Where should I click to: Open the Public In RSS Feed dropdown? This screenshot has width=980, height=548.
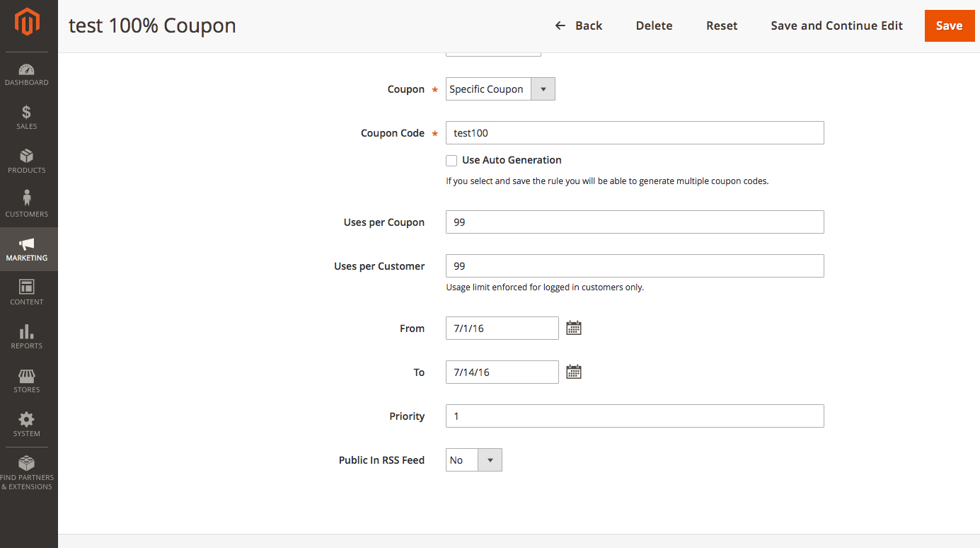pos(474,460)
